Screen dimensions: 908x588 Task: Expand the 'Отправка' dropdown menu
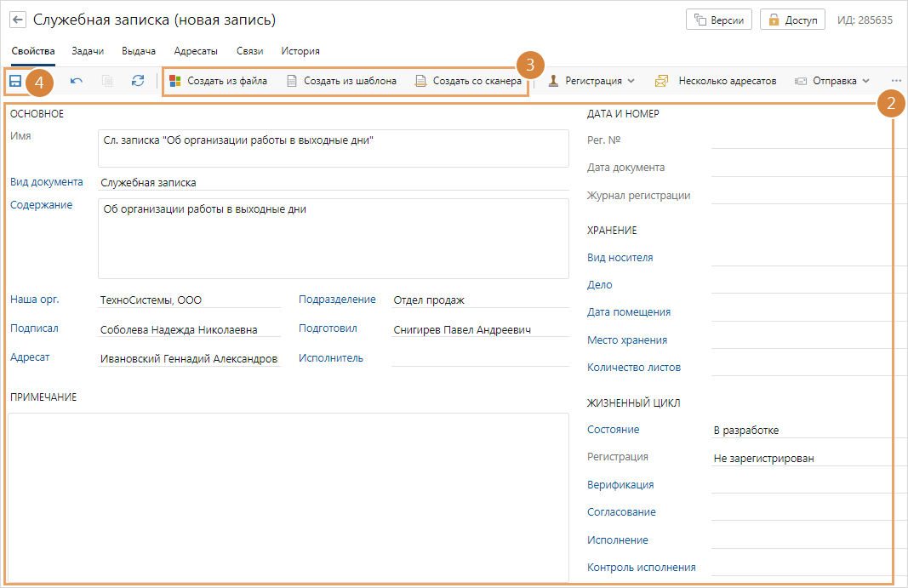pyautogui.click(x=832, y=81)
